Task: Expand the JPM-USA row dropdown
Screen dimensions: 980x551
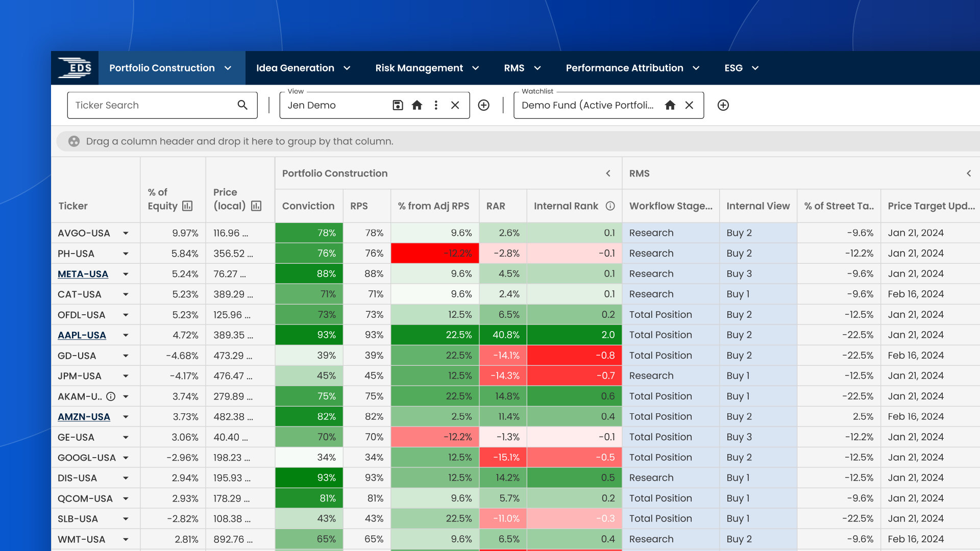Action: 126,376
